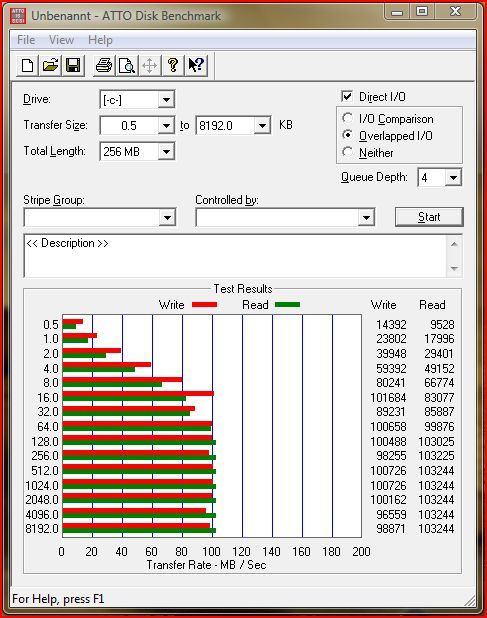
Task: Click the status bar help text
Action: [x=58, y=599]
